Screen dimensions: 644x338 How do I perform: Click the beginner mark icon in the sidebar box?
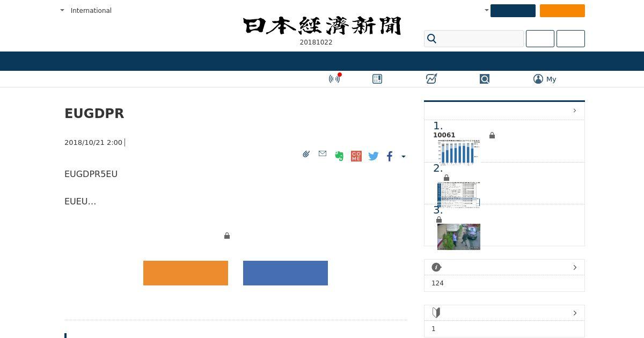pos(436,312)
